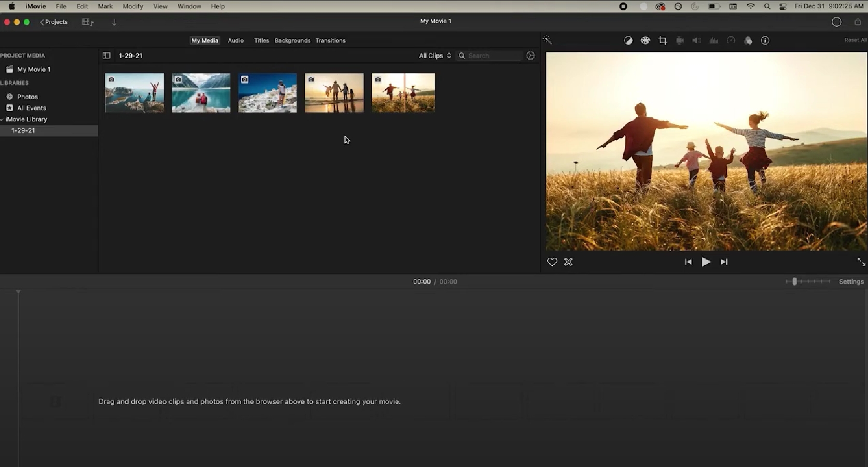
Task: Open the All Clips filter dropdown
Action: (x=435, y=56)
